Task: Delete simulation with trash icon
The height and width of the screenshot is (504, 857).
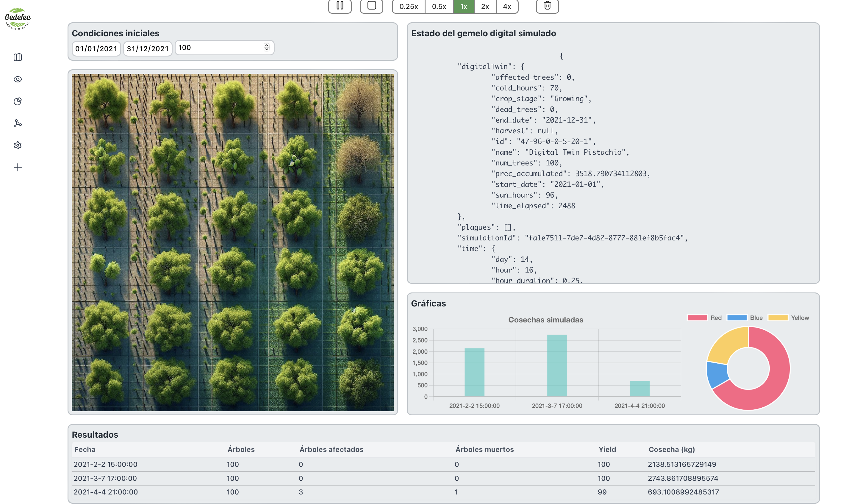Action: [547, 6]
